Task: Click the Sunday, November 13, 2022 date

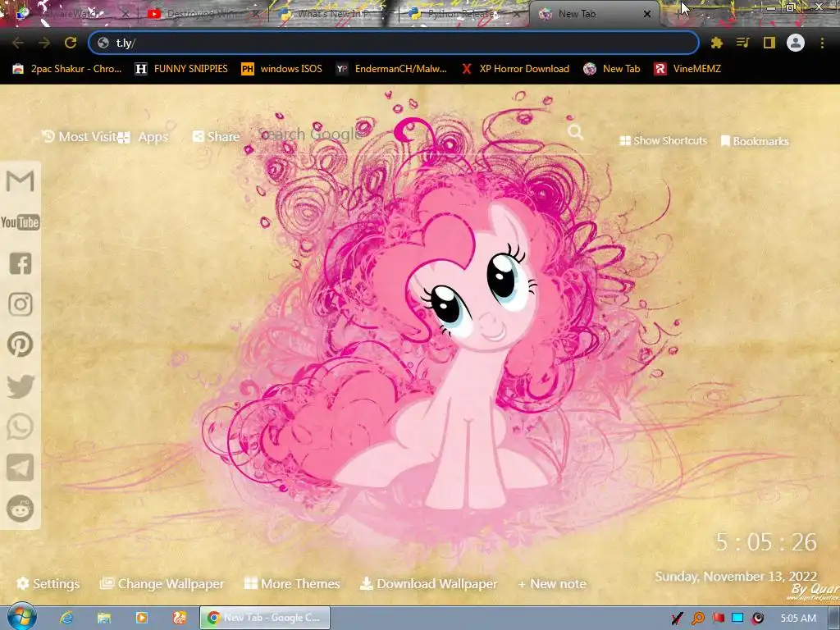Action: point(736,577)
